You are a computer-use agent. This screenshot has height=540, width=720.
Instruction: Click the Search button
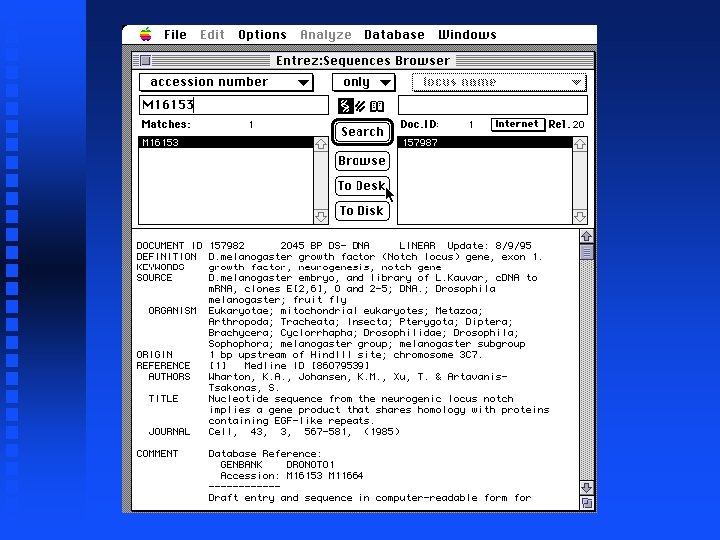tap(362, 132)
